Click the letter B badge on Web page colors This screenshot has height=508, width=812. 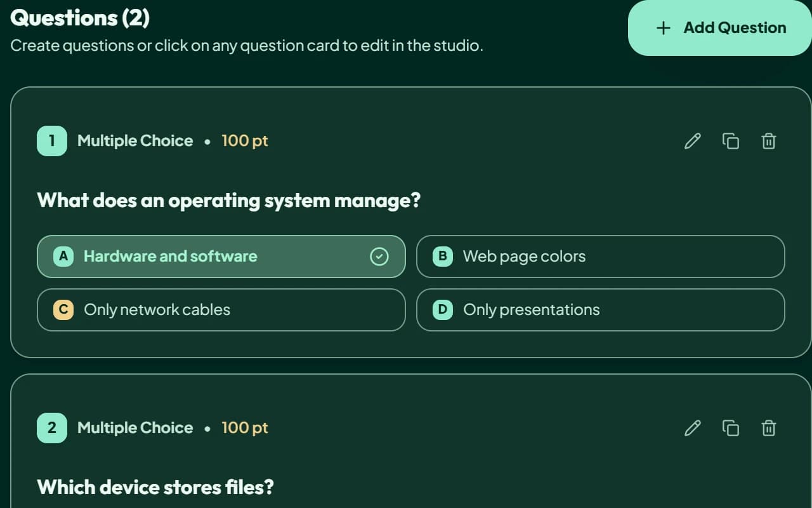[442, 257]
